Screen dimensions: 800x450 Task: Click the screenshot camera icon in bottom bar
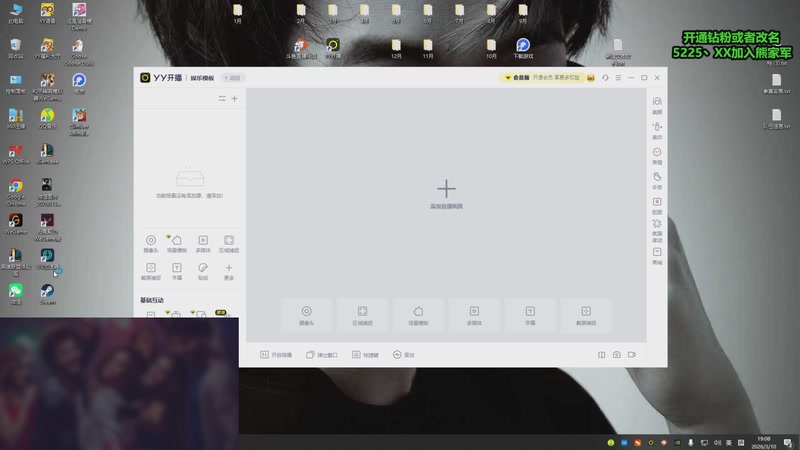[617, 355]
